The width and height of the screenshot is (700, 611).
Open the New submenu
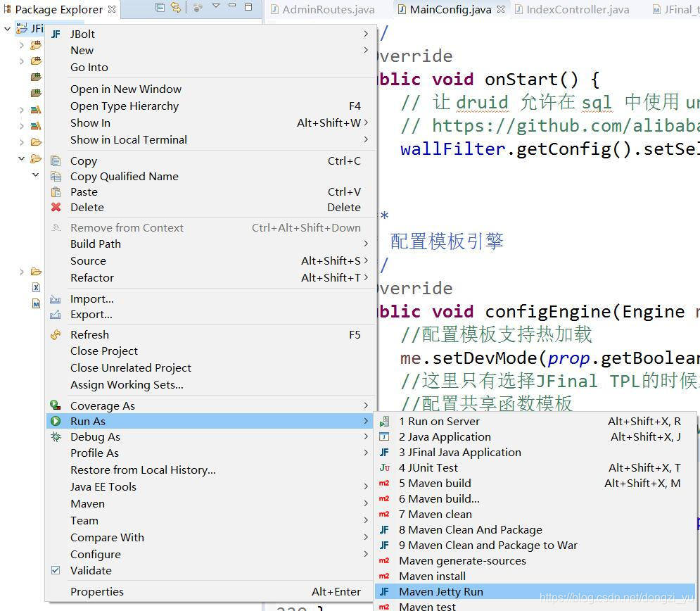211,51
